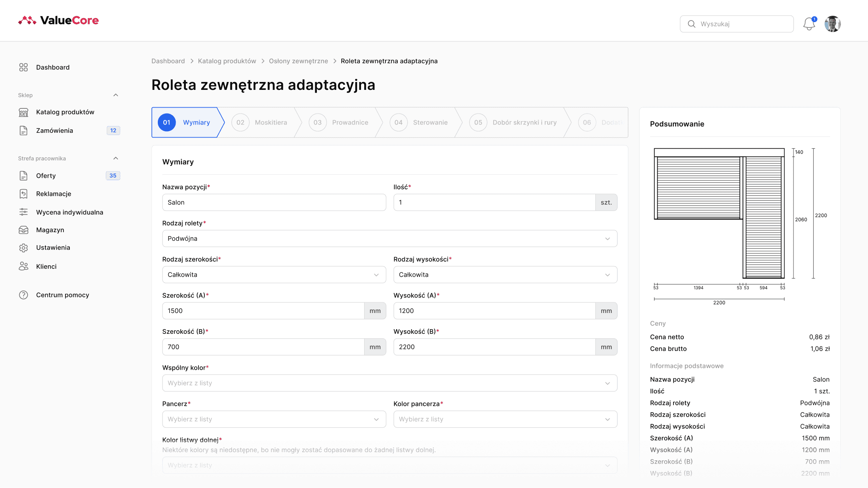Image resolution: width=868 pixels, height=488 pixels.
Task: Click the ValueCore logo
Action: click(58, 20)
